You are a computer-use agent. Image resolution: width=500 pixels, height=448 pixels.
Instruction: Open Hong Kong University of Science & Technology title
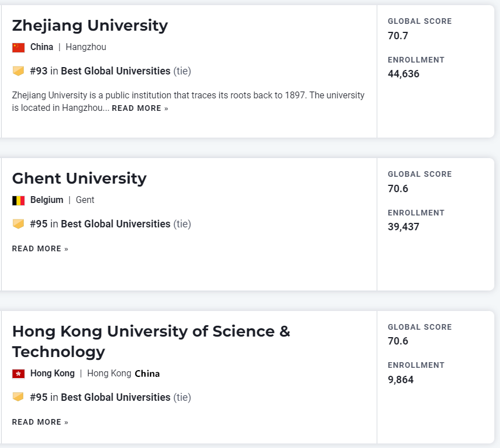151,341
